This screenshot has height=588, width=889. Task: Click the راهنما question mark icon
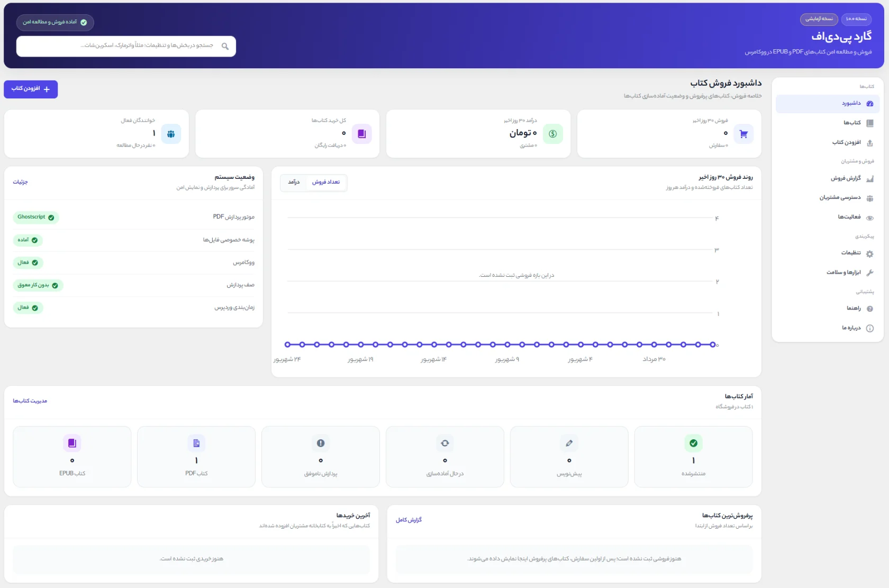869,309
